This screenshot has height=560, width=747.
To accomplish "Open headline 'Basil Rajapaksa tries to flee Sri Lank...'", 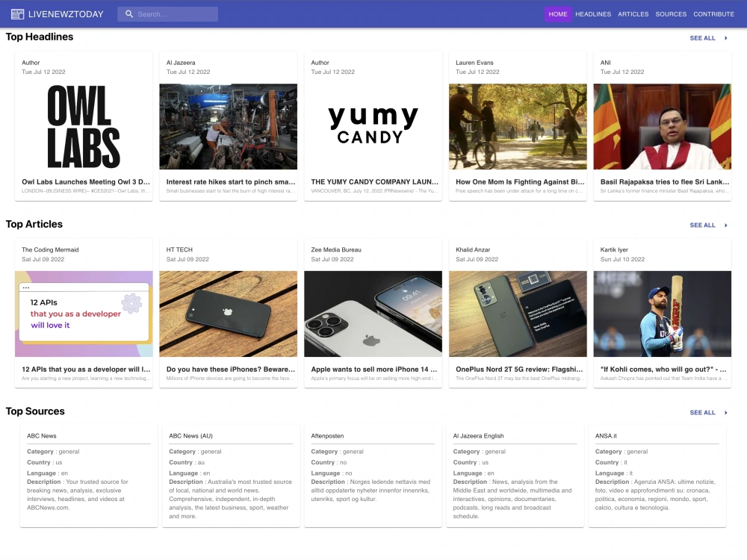I will 665,182.
